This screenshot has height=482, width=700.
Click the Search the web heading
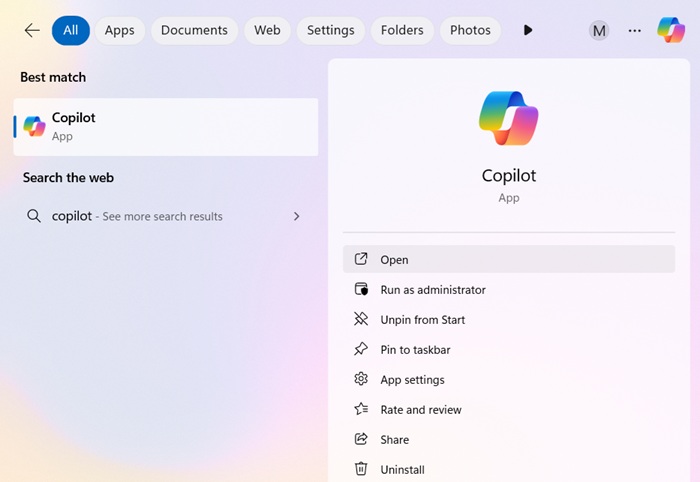tap(68, 178)
